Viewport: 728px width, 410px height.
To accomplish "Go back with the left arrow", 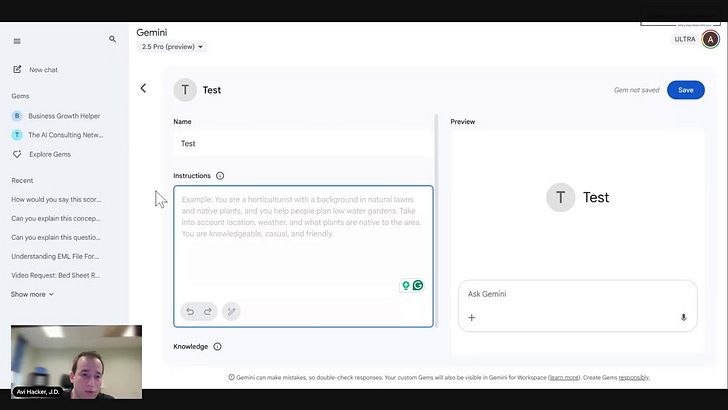I will pyautogui.click(x=143, y=88).
